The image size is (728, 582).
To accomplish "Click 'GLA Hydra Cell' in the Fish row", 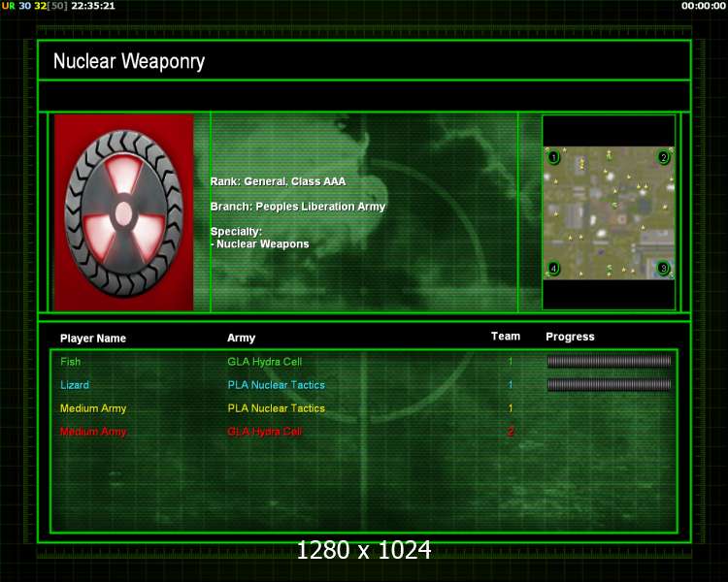I will (265, 362).
